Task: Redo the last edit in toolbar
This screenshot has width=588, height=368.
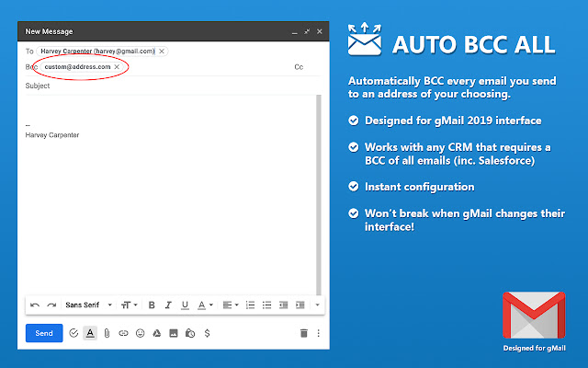Action: click(x=51, y=305)
